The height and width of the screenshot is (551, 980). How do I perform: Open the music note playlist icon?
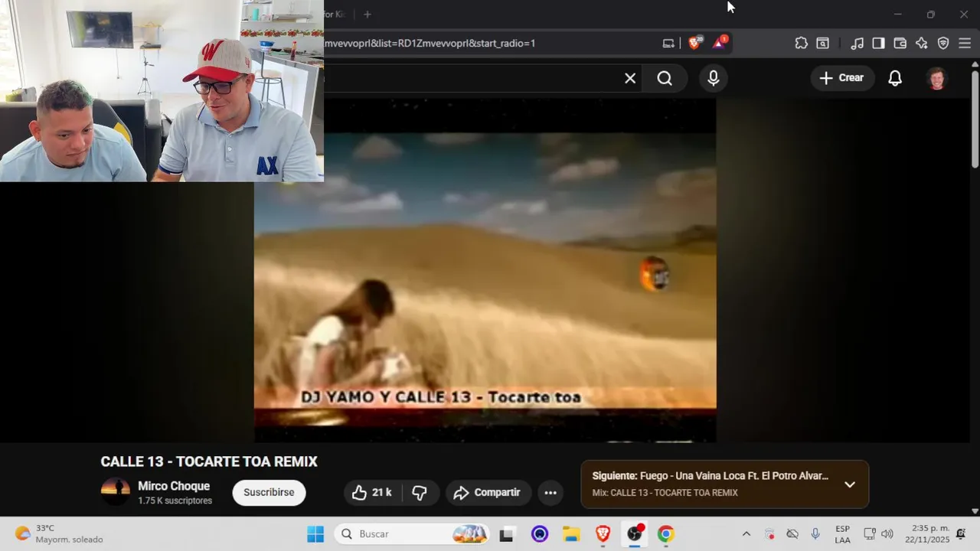point(857,43)
